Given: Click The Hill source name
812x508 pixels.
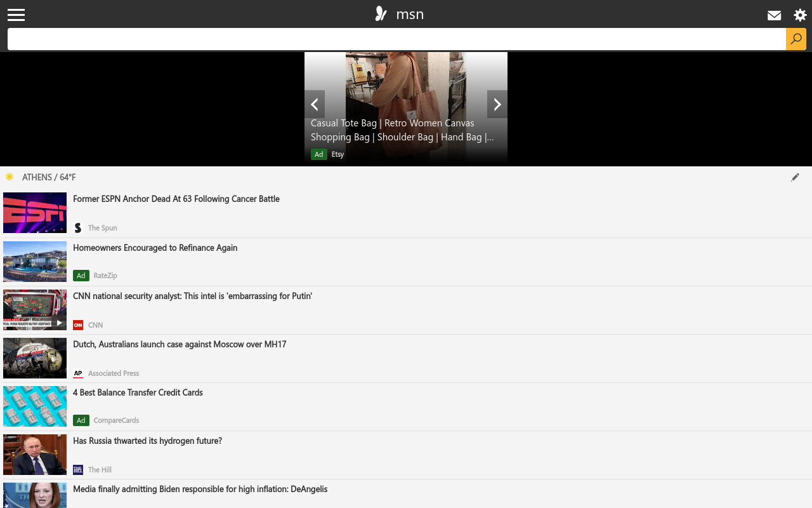Looking at the screenshot, I should coord(100,470).
